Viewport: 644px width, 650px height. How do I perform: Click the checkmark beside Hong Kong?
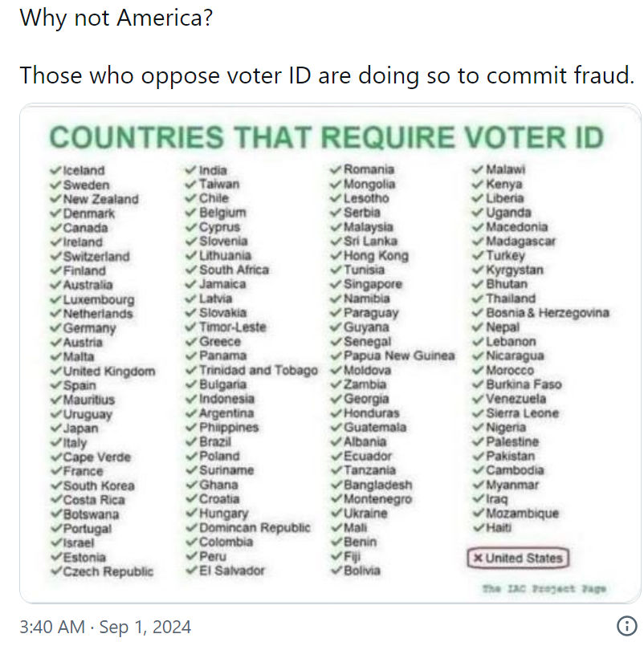click(x=335, y=256)
